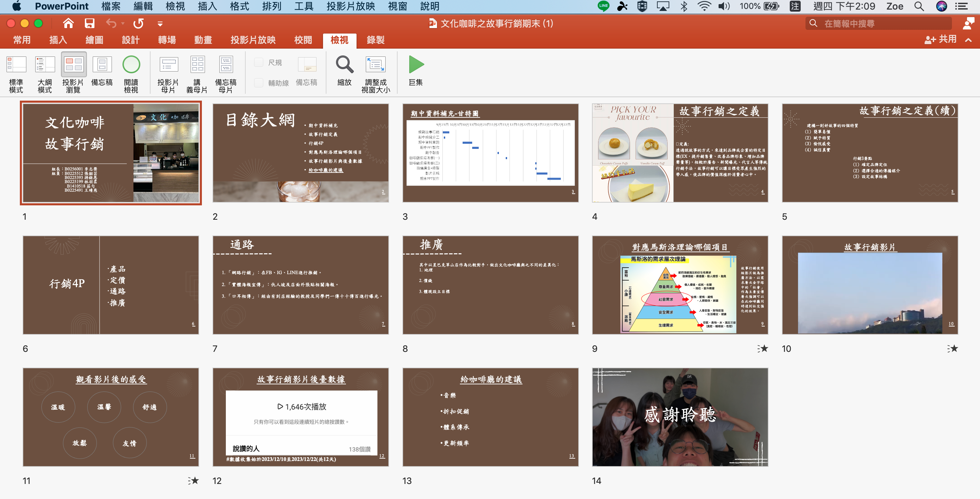980x499 pixels.
Task: Click the Share (共用) button
Action: (940, 40)
